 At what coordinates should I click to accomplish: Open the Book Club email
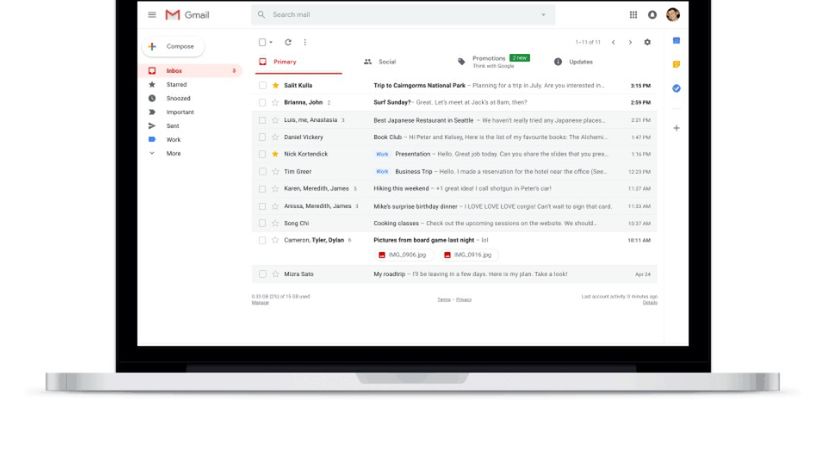(455, 137)
